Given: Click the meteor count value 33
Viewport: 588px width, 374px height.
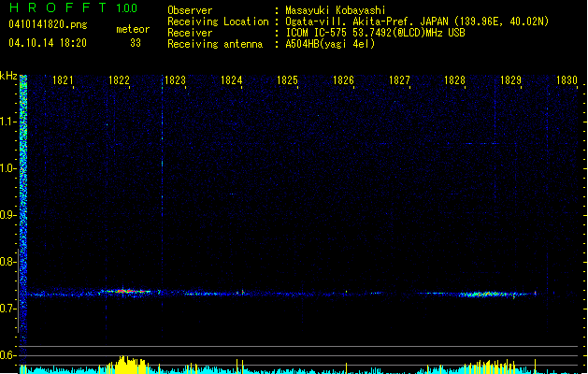Looking at the screenshot, I should (136, 43).
